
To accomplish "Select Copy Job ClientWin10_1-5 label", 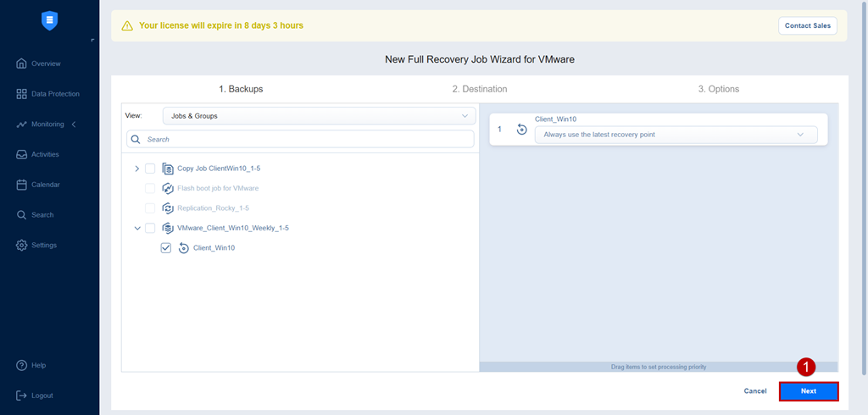I will tap(219, 169).
